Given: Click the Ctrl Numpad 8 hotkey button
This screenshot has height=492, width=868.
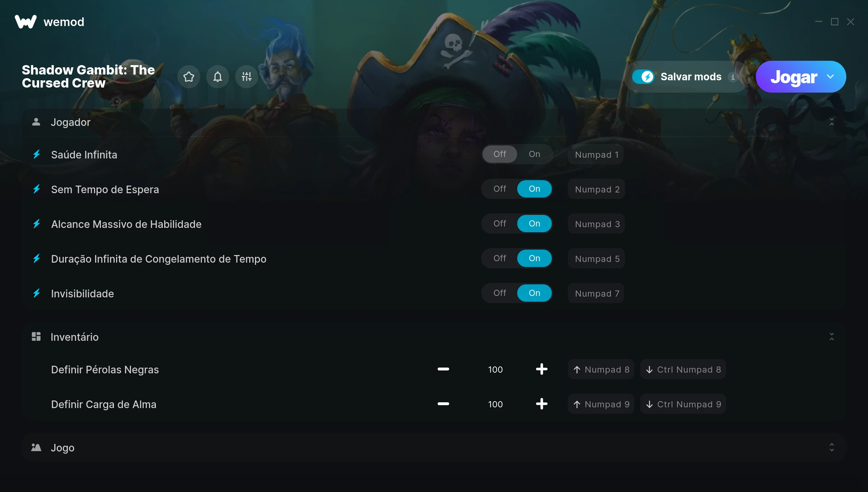Looking at the screenshot, I should coord(683,369).
